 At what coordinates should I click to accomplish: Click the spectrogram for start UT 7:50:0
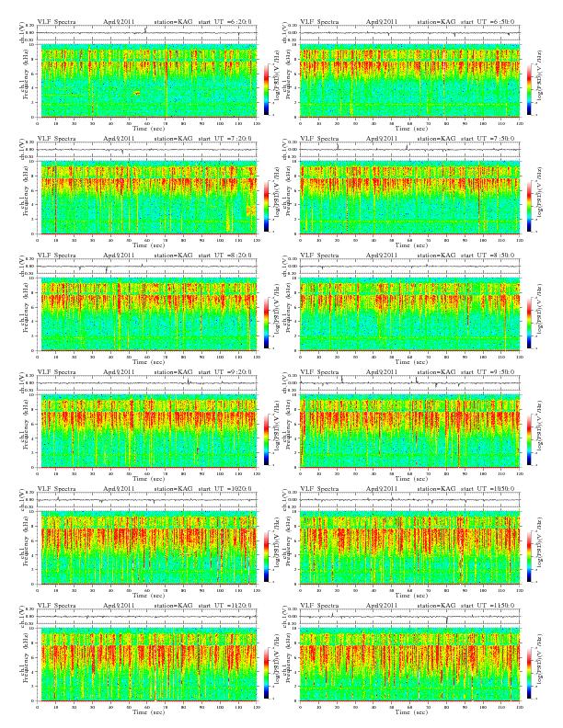pyautogui.click(x=410, y=198)
